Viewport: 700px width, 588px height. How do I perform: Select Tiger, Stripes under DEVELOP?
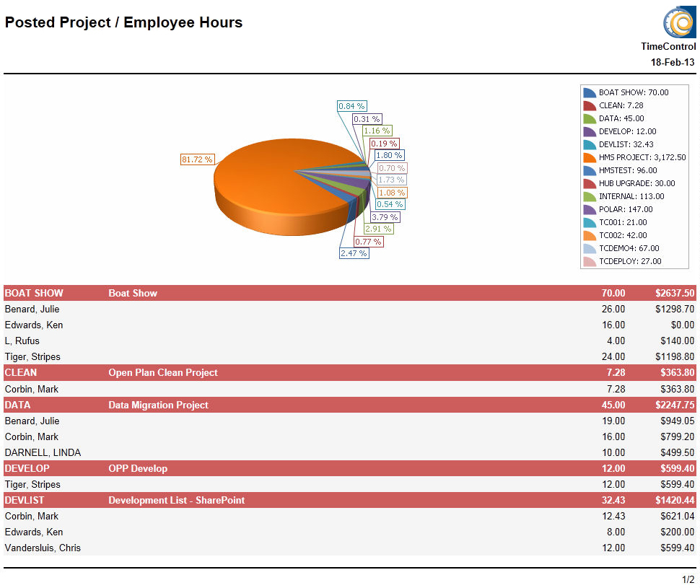coord(32,484)
